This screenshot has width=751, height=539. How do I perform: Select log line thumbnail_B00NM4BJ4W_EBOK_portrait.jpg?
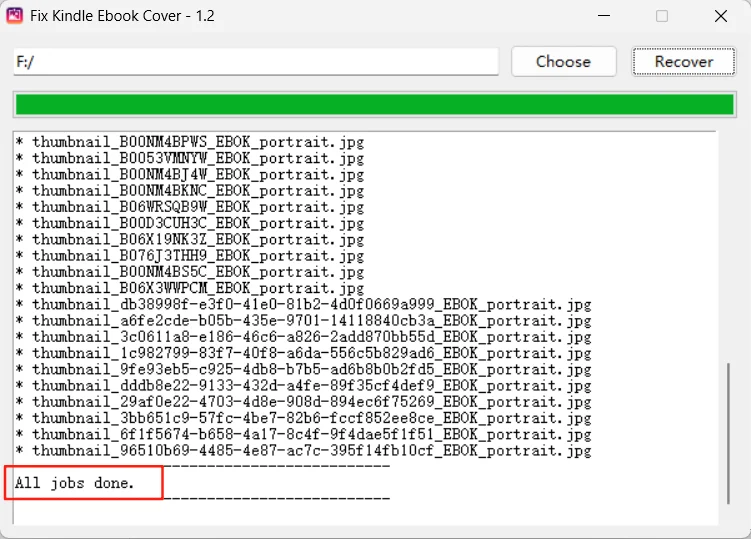click(190, 174)
